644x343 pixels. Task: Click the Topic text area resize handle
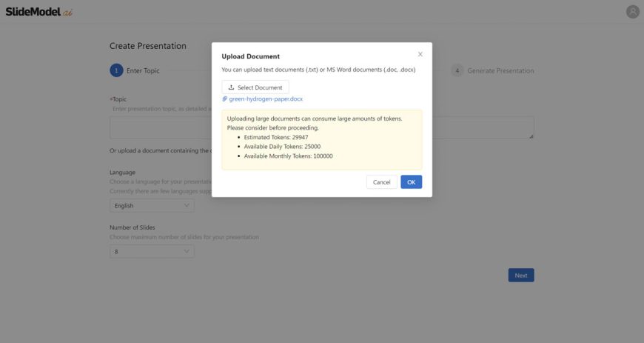coord(531,136)
